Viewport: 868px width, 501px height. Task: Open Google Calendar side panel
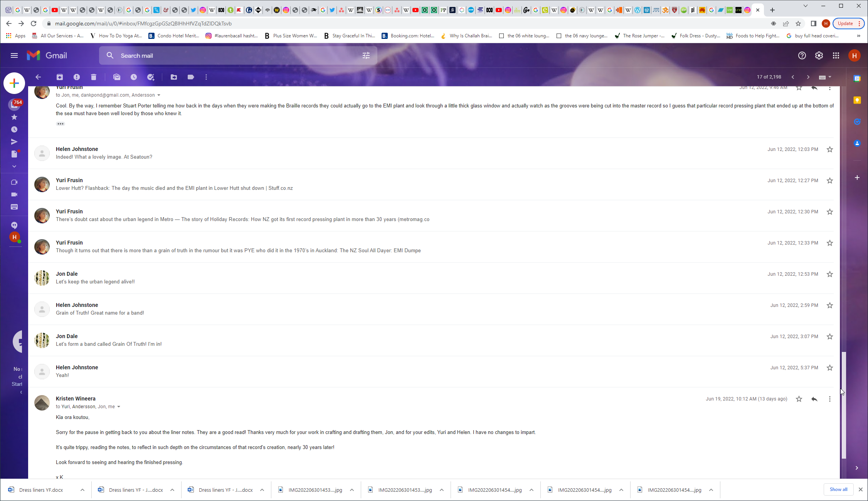(857, 79)
